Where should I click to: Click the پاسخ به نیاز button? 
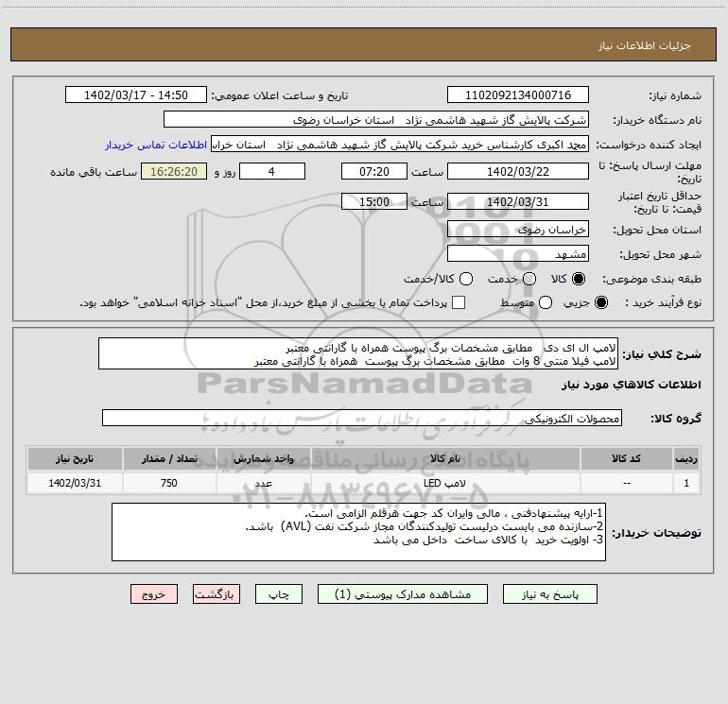pos(550,594)
